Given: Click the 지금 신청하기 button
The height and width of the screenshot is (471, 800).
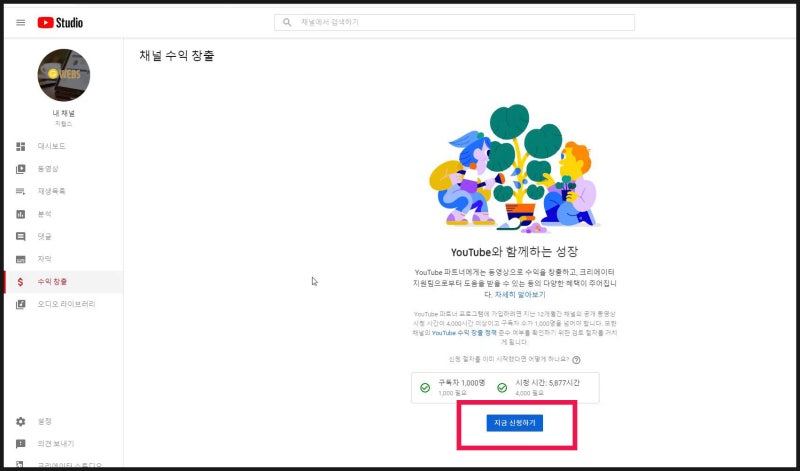Looking at the screenshot, I should tap(514, 423).
